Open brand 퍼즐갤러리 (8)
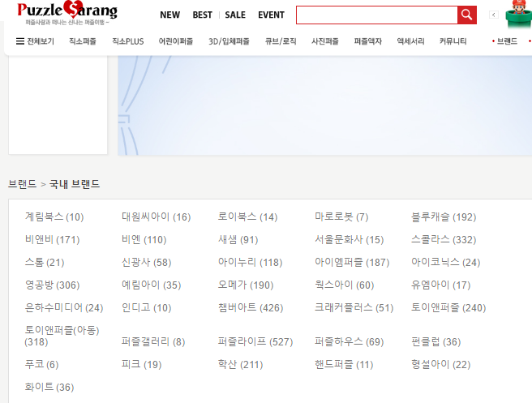 tap(153, 341)
